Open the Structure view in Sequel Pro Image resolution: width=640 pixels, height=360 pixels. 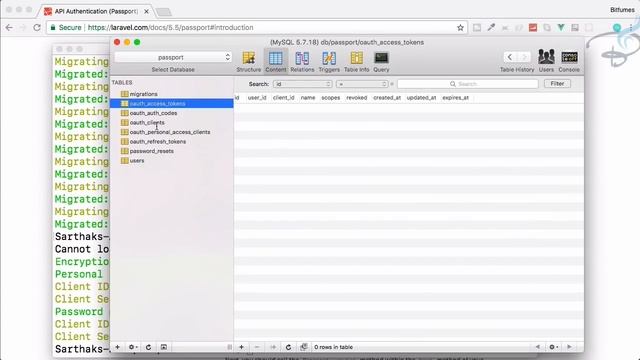click(x=249, y=62)
